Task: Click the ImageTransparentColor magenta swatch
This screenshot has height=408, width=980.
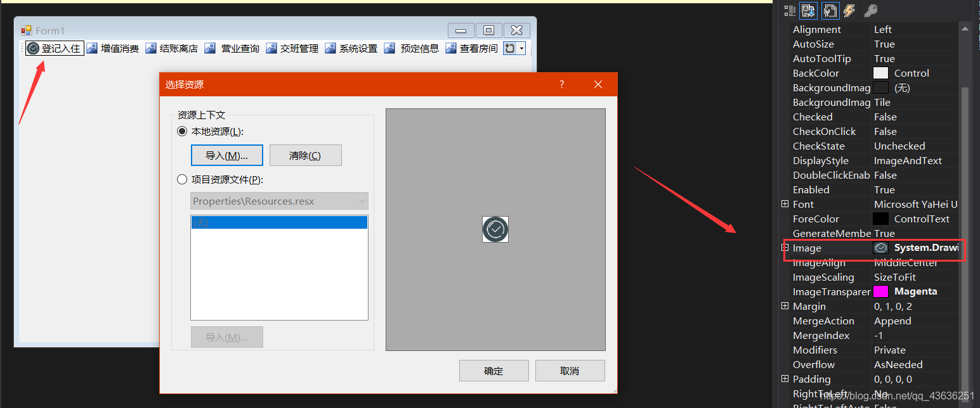Action: point(880,291)
